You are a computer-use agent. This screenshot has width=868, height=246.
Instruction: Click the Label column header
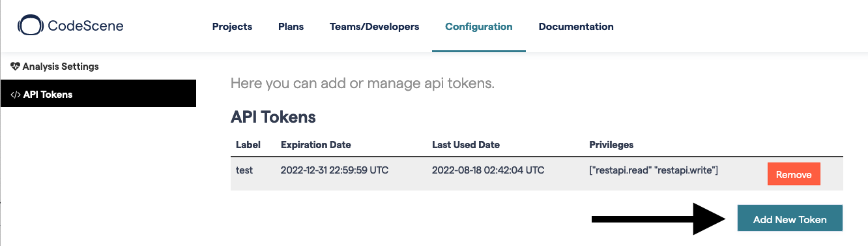(248, 145)
